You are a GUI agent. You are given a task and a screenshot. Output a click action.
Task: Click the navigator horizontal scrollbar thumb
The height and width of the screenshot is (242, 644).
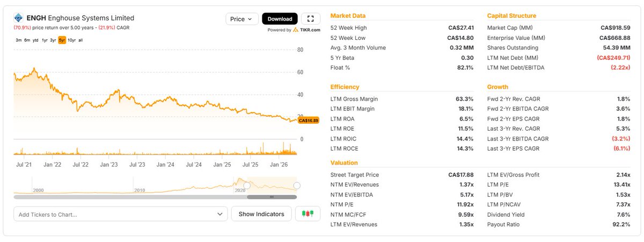click(x=272, y=197)
